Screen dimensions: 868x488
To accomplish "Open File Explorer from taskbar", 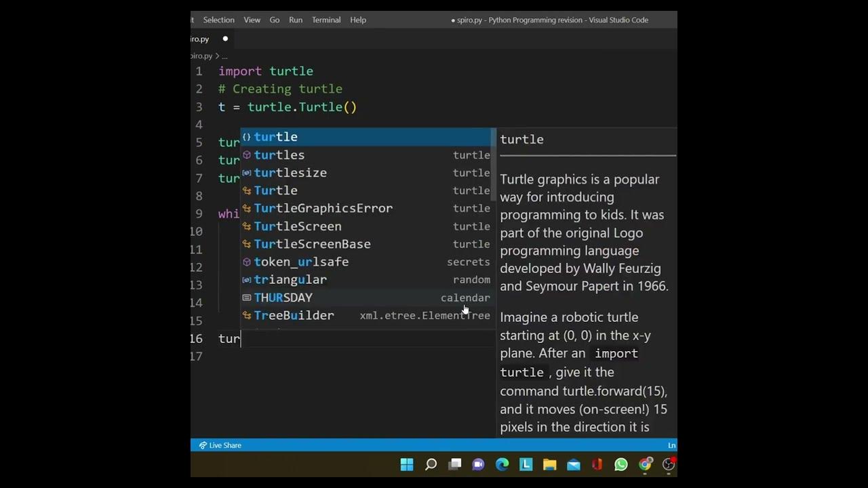I will pos(549,464).
